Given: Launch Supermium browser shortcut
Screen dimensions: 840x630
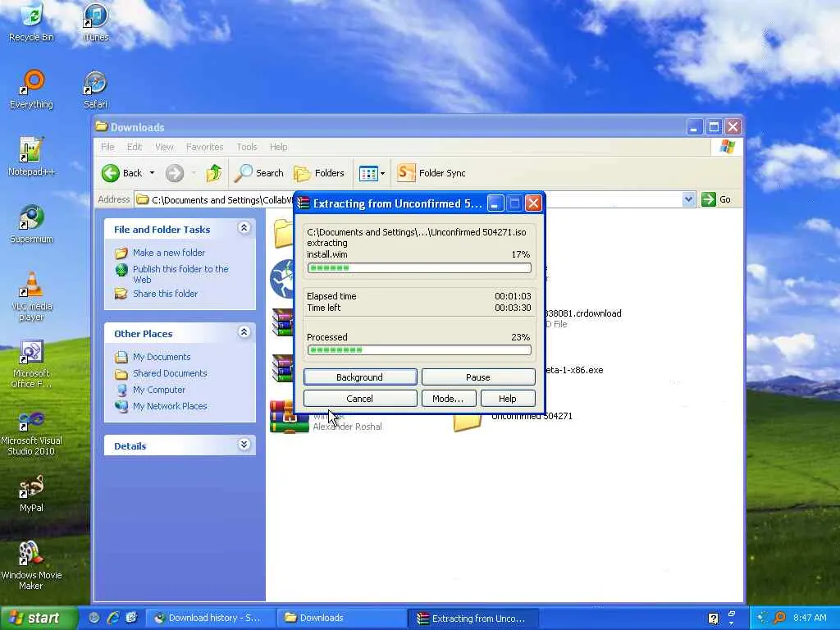Looking at the screenshot, I should tap(31, 224).
